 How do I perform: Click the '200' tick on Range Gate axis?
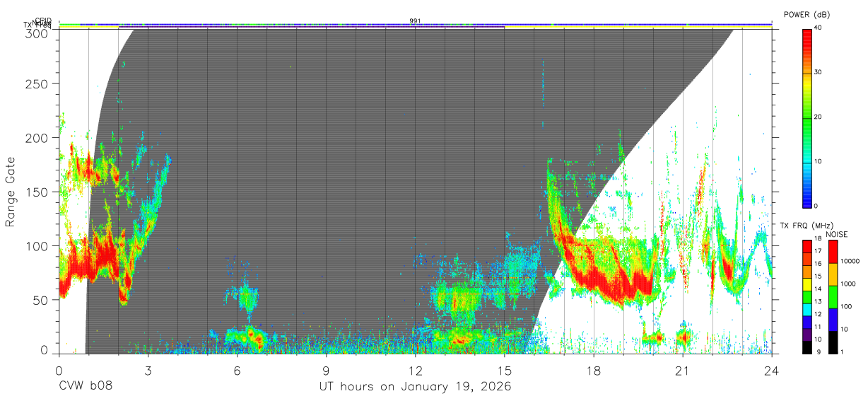click(x=38, y=138)
